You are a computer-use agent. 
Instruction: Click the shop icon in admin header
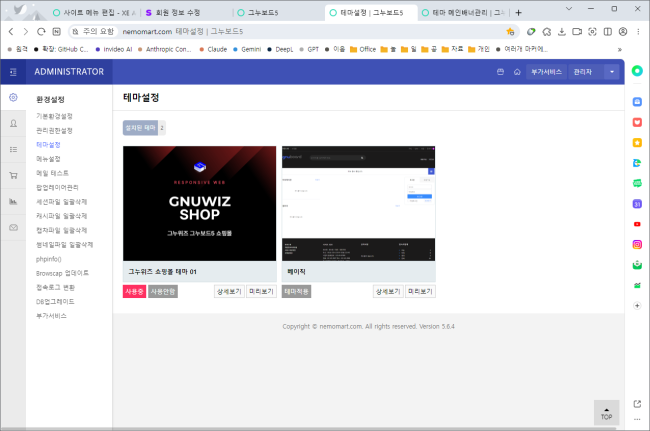(x=500, y=72)
